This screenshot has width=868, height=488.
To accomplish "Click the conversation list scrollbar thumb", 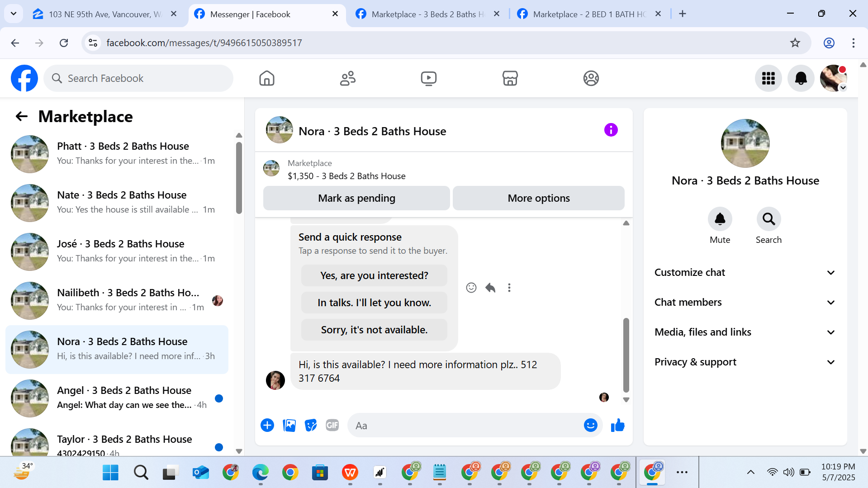I will (239, 177).
